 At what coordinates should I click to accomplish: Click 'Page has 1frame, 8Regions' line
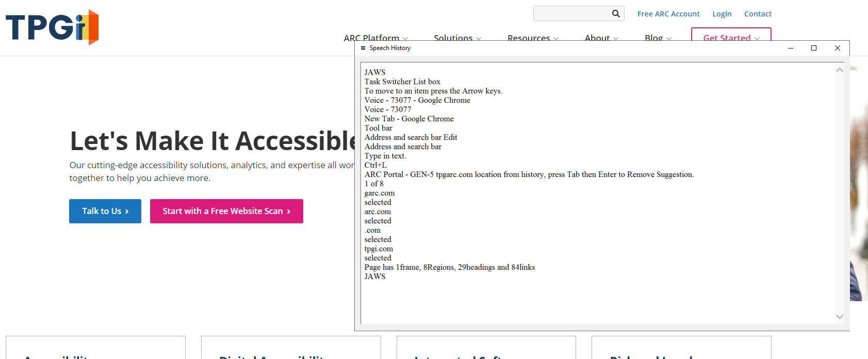coord(450,267)
